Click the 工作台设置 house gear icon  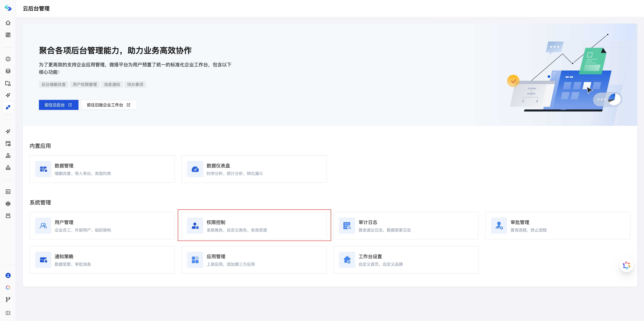347,260
